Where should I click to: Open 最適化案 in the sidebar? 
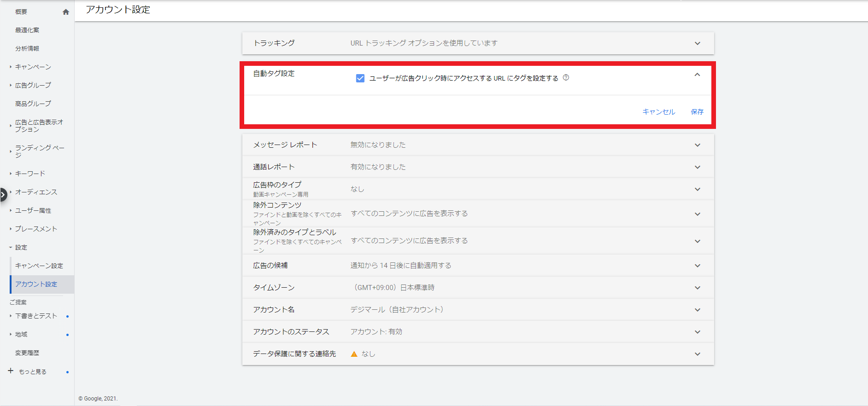click(x=27, y=30)
